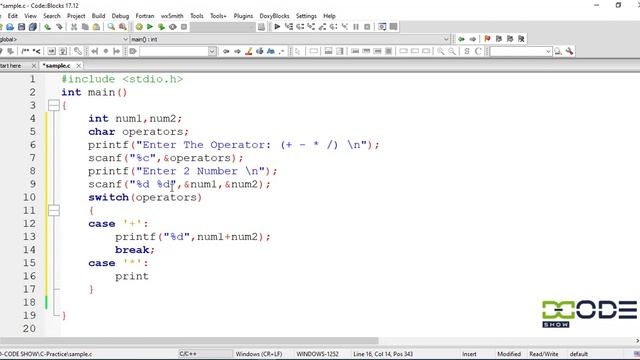
Task: Click the Undo toolbar icon
Action: [48, 27]
